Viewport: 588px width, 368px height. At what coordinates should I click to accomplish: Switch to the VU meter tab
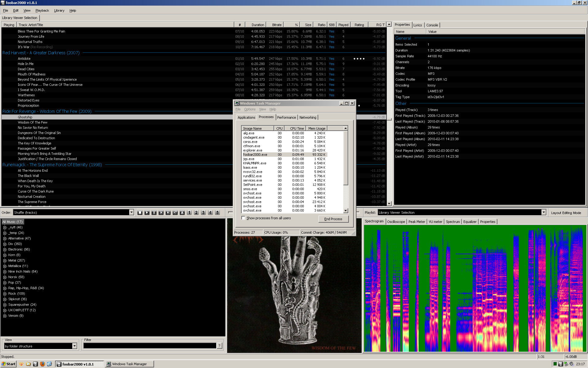(435, 222)
